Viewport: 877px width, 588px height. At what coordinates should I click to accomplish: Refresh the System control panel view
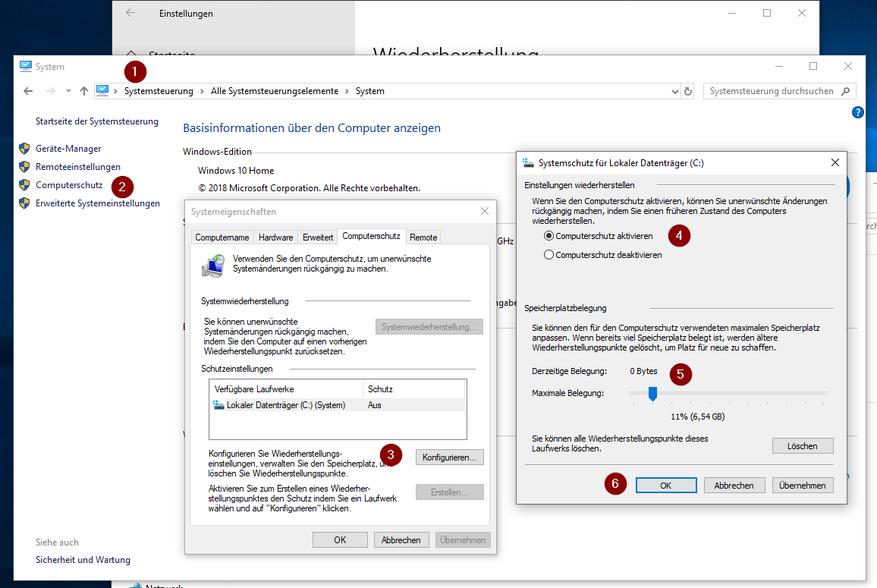[688, 91]
